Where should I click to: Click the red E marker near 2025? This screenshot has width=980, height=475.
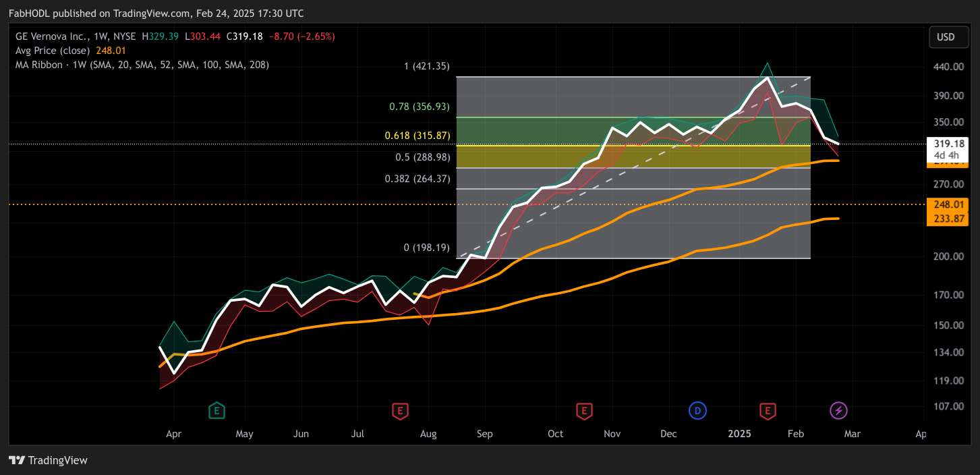point(767,410)
